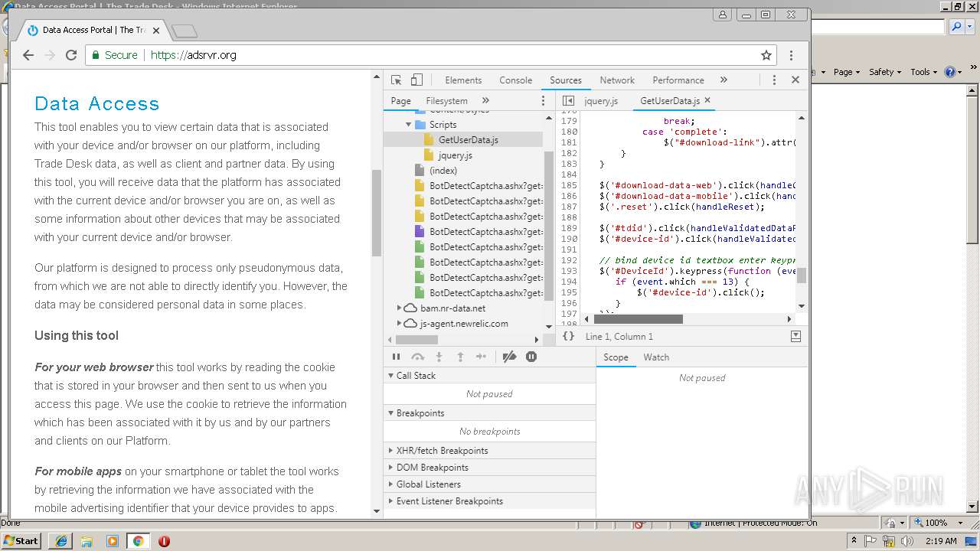Collapse the Scripts folder
This screenshot has height=551, width=980.
tap(409, 124)
